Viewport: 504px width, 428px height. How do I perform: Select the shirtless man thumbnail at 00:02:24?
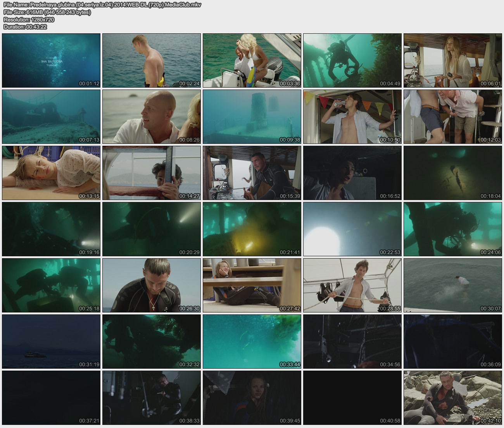tap(152, 60)
